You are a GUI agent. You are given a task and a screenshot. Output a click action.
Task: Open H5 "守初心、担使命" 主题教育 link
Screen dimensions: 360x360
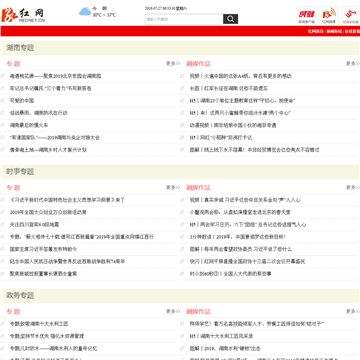click(242, 101)
